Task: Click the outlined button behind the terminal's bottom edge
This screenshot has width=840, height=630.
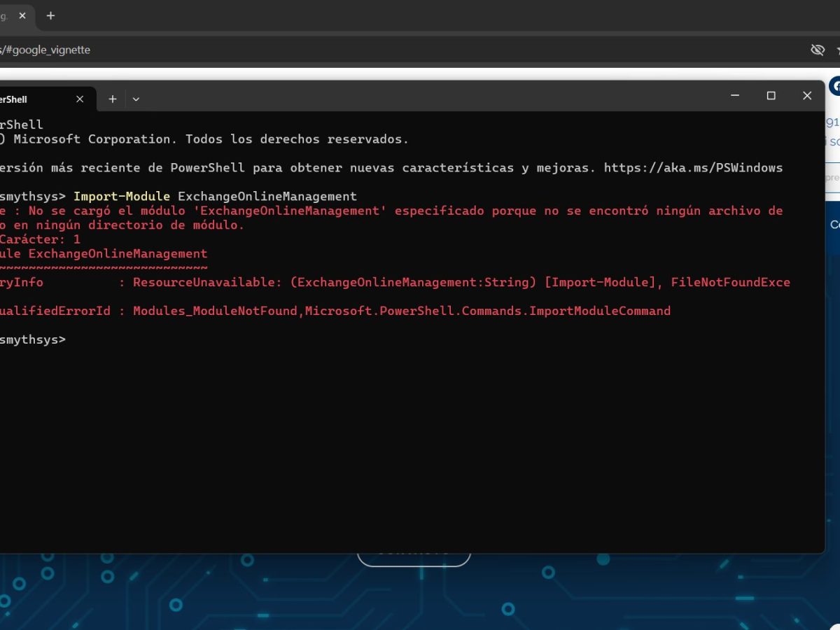Action: point(413,559)
